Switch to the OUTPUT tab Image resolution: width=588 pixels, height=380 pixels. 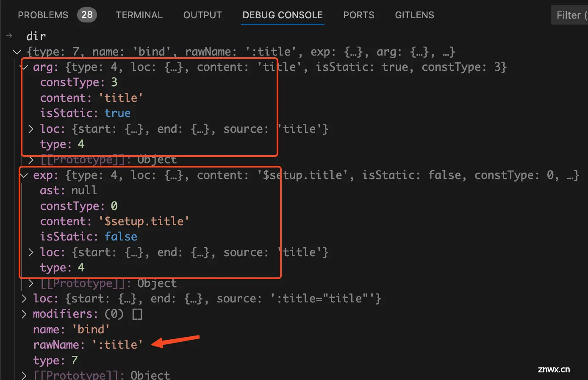(202, 15)
